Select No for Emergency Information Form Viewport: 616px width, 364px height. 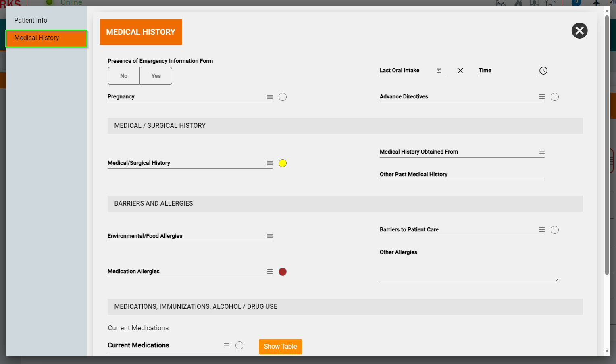coord(124,76)
